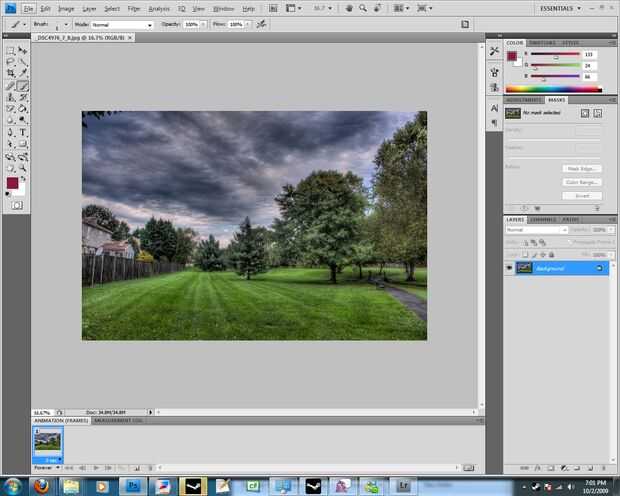The width and height of the screenshot is (620, 496).
Task: Select the Path Selection tool
Action: point(11,144)
